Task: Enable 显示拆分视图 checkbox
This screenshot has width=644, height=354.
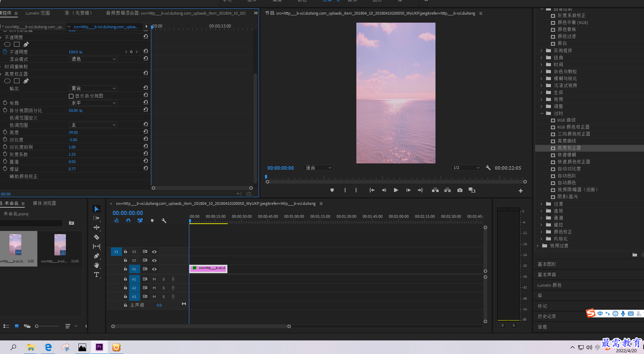Action: (x=71, y=96)
